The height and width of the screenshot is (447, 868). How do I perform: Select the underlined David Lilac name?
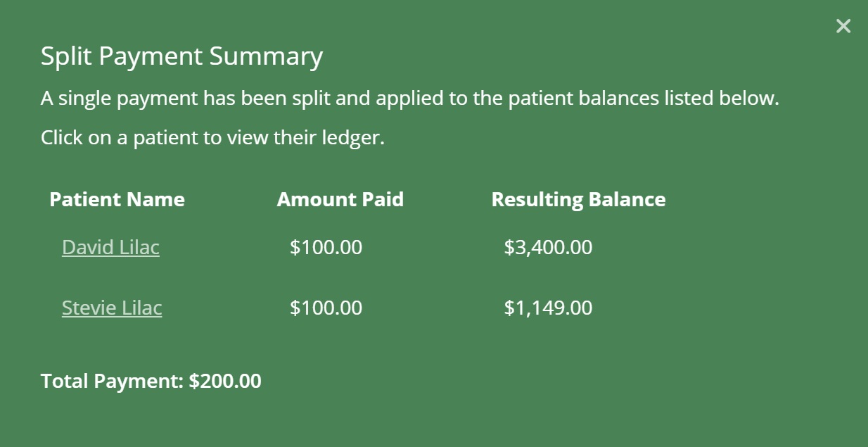(x=110, y=247)
